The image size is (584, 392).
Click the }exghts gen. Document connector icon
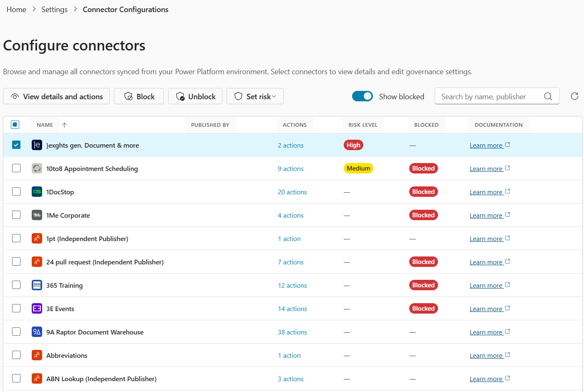coord(37,145)
